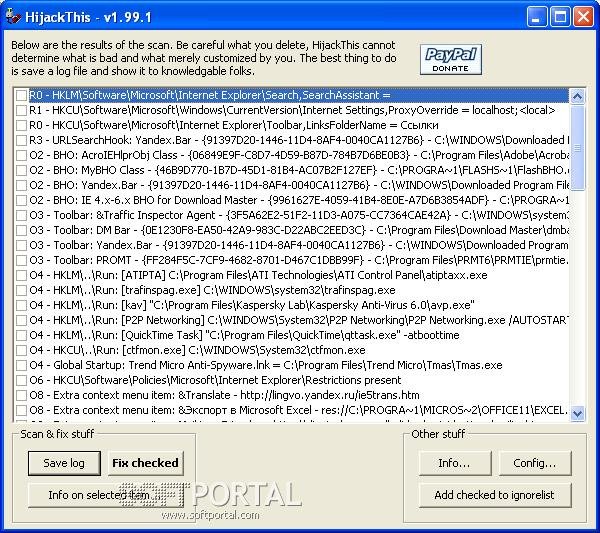
Task: Open the Info... dialog button
Action: click(x=455, y=463)
